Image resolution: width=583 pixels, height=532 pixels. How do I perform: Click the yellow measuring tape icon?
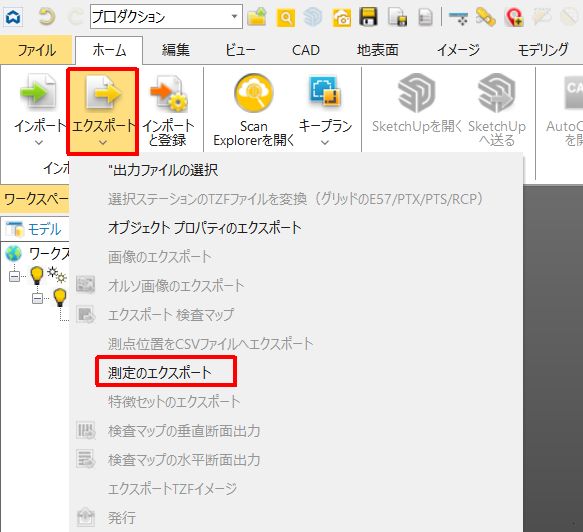click(486, 17)
